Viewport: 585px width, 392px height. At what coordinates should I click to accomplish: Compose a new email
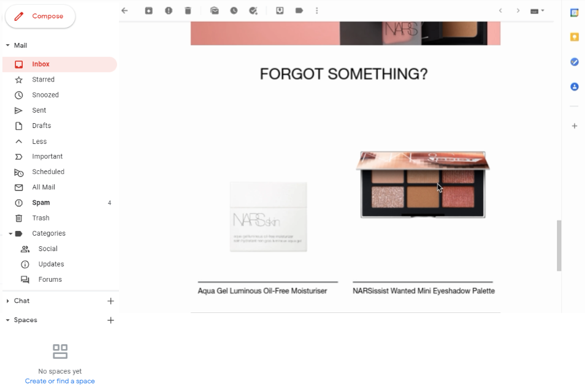pyautogui.click(x=40, y=17)
